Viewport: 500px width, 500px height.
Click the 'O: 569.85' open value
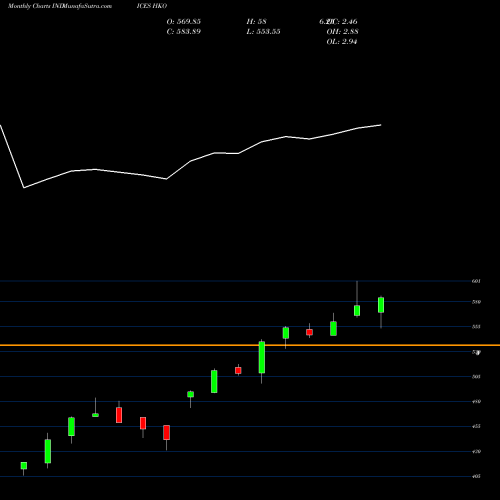[x=184, y=22]
